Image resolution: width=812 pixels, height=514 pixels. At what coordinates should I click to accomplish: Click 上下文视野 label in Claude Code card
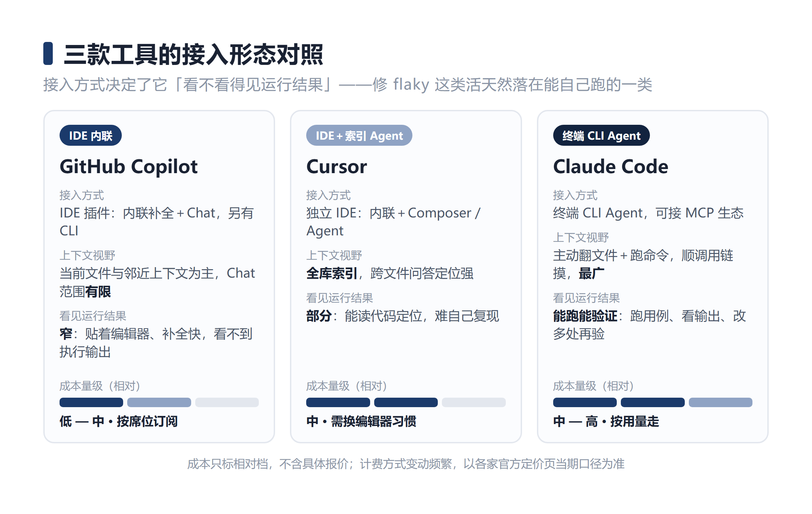click(x=581, y=237)
